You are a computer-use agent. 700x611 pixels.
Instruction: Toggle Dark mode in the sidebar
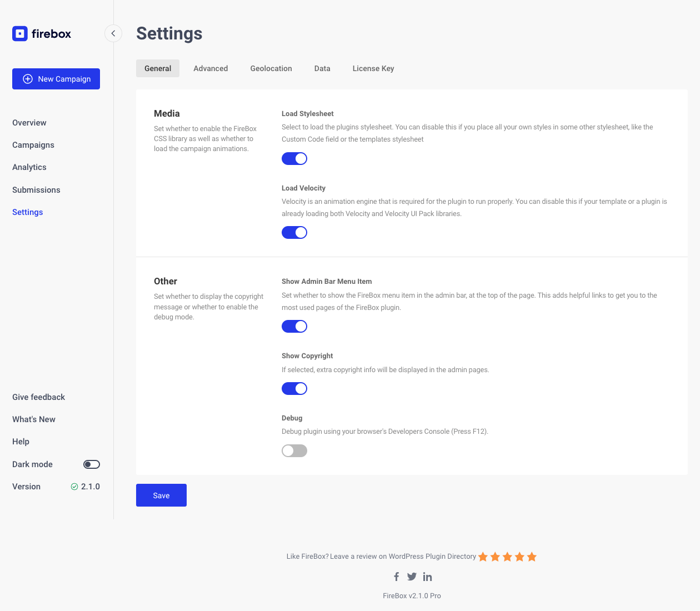tap(91, 464)
